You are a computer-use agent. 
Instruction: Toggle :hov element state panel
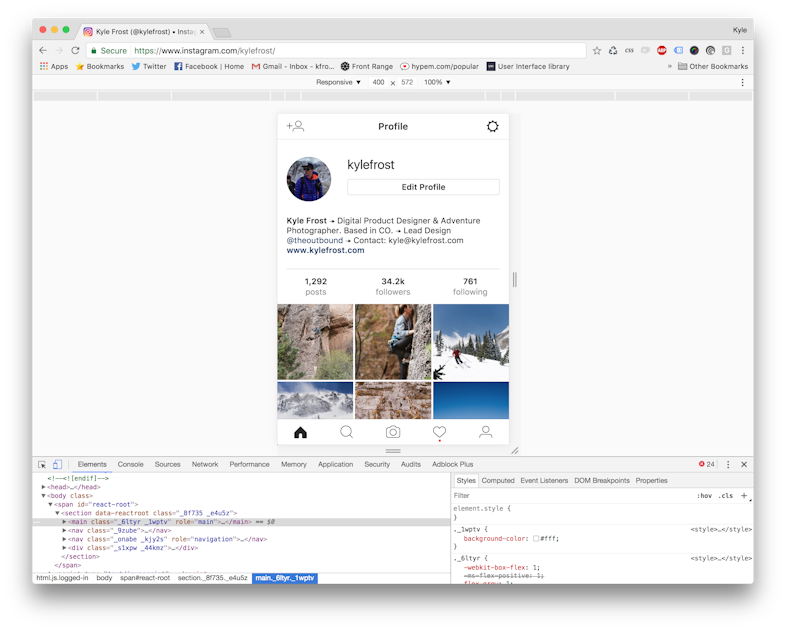[x=704, y=495]
